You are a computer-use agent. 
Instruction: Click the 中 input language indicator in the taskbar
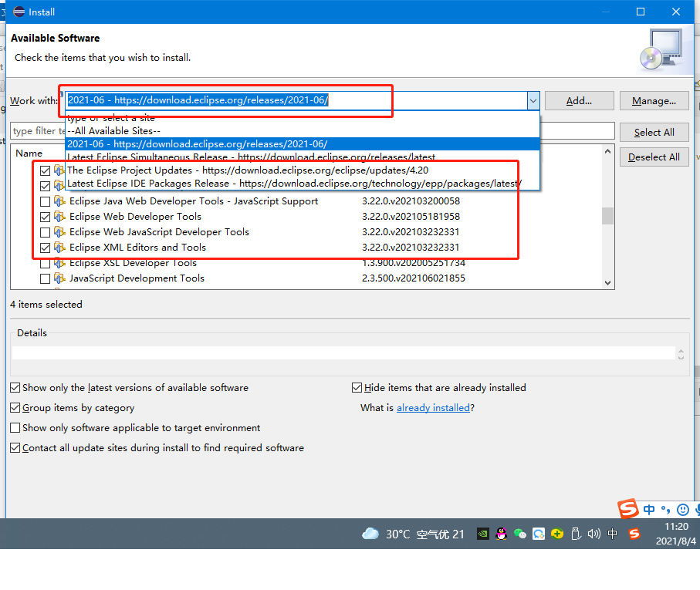coord(613,534)
